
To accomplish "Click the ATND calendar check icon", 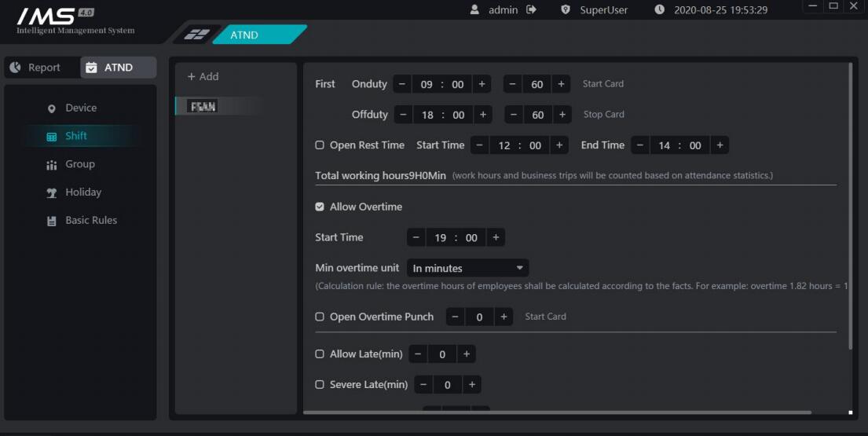I will click(91, 68).
